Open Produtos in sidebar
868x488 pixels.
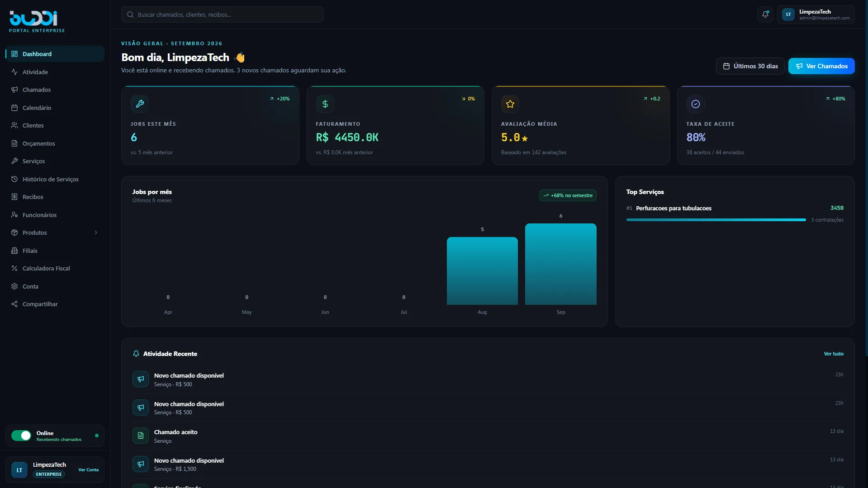click(55, 232)
